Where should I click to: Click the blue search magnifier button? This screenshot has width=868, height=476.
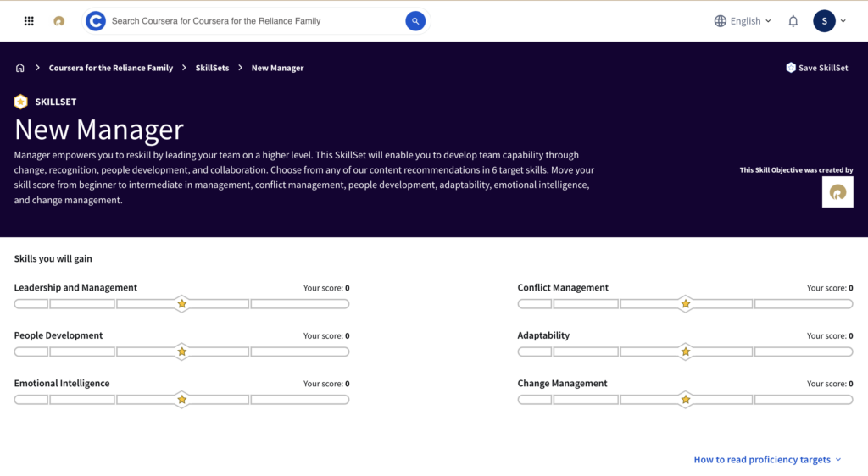pos(415,21)
